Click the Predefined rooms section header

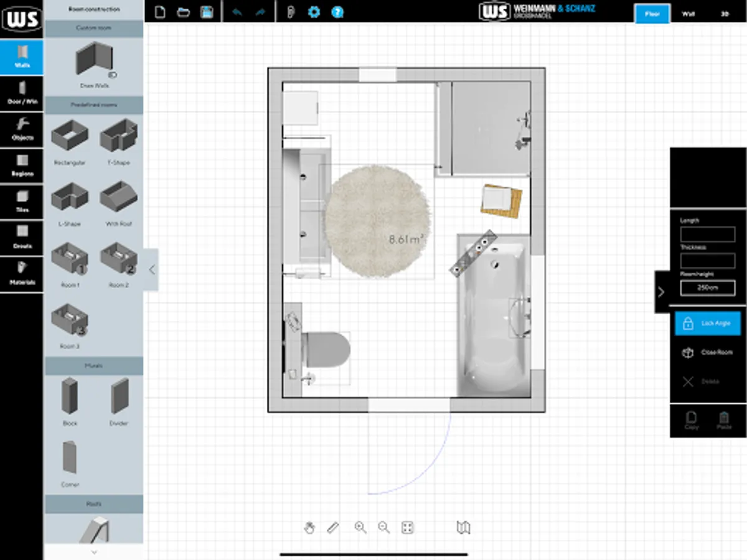coord(94,105)
